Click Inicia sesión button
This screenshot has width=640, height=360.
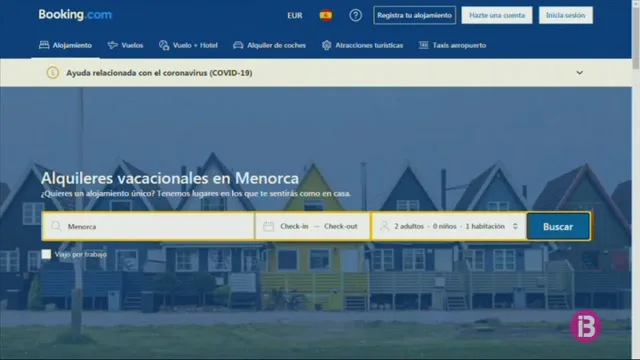566,15
